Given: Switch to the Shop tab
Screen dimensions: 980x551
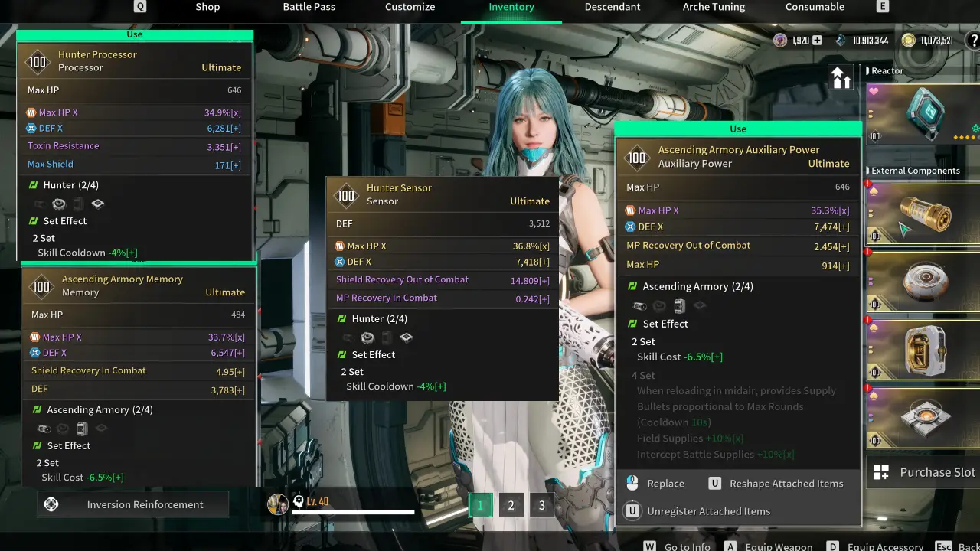Looking at the screenshot, I should click(x=207, y=8).
